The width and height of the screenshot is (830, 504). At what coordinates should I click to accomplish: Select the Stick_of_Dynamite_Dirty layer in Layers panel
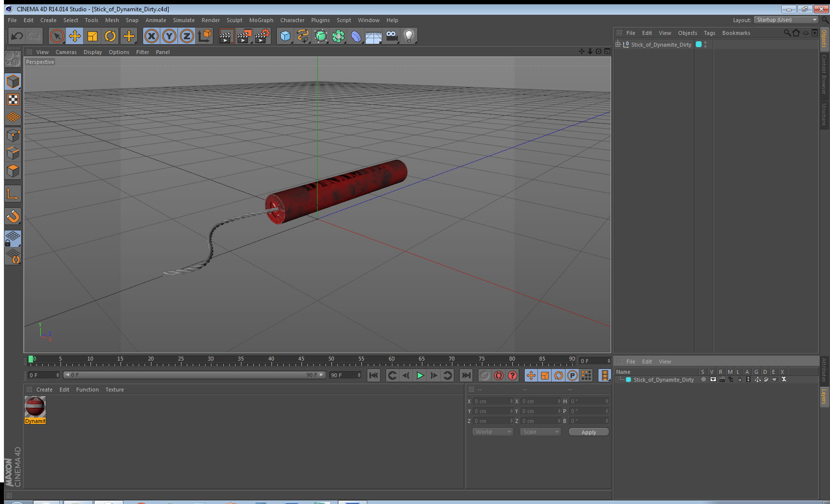click(663, 380)
